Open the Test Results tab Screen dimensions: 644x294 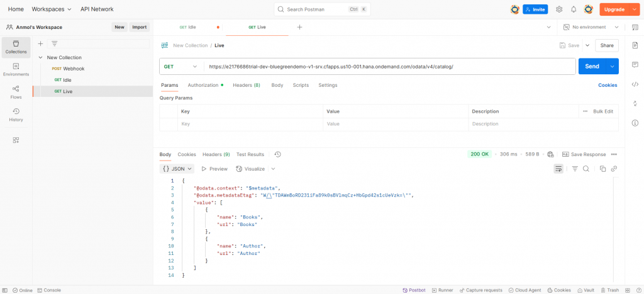pyautogui.click(x=250, y=154)
